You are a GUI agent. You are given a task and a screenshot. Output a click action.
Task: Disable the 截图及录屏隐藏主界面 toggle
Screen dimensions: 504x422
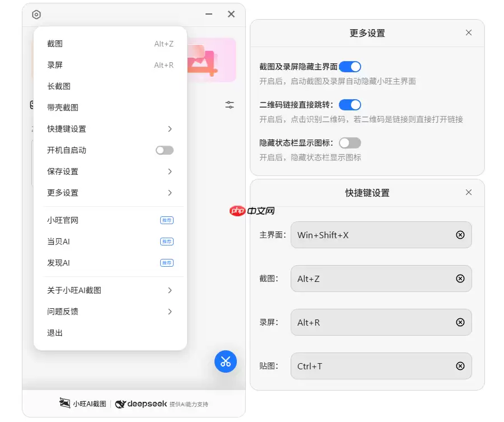pos(350,66)
